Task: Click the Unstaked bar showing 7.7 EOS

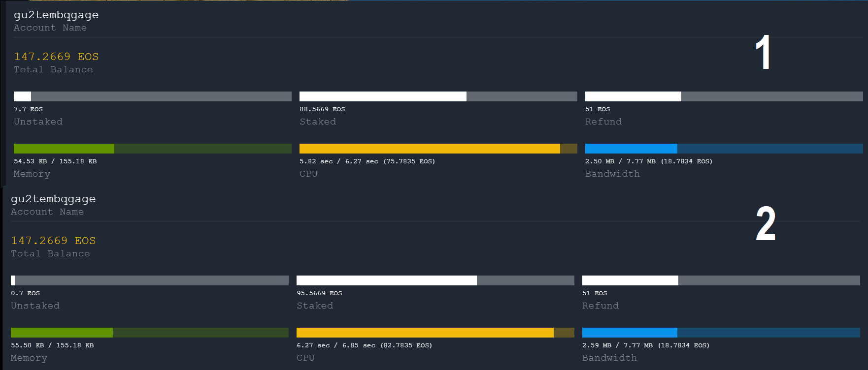Action: [153, 96]
